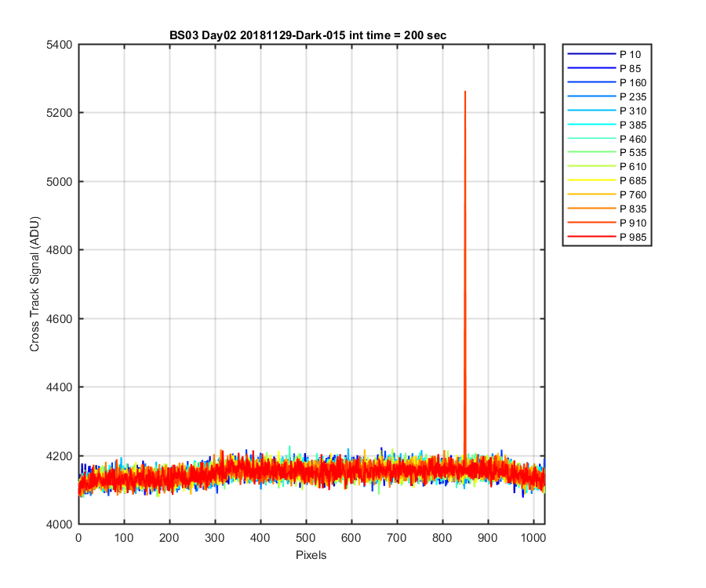Screen dimensions: 706x588
Task: Click the 4600 y-axis tick label
Action: [x=59, y=319]
